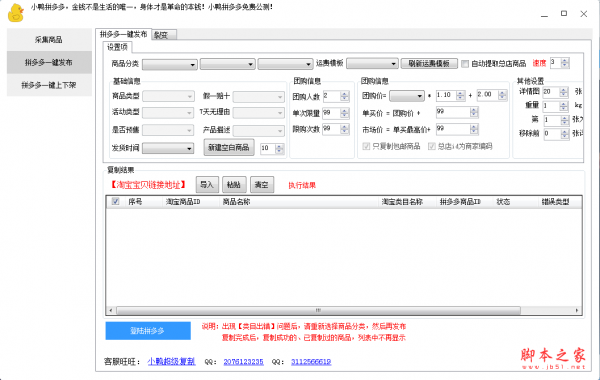Open the 团购价= source dropdown
The height and width of the screenshot is (380, 600).
tap(407, 96)
